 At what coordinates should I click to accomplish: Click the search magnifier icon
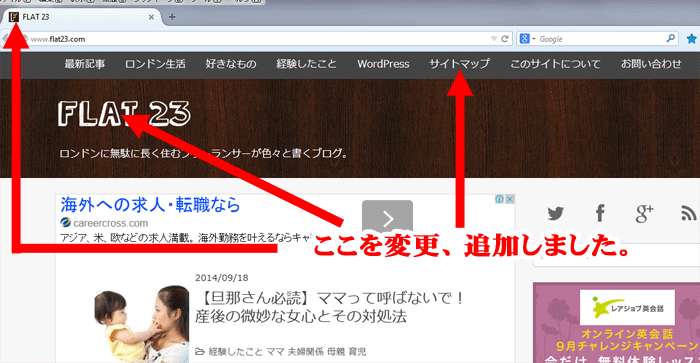671,39
